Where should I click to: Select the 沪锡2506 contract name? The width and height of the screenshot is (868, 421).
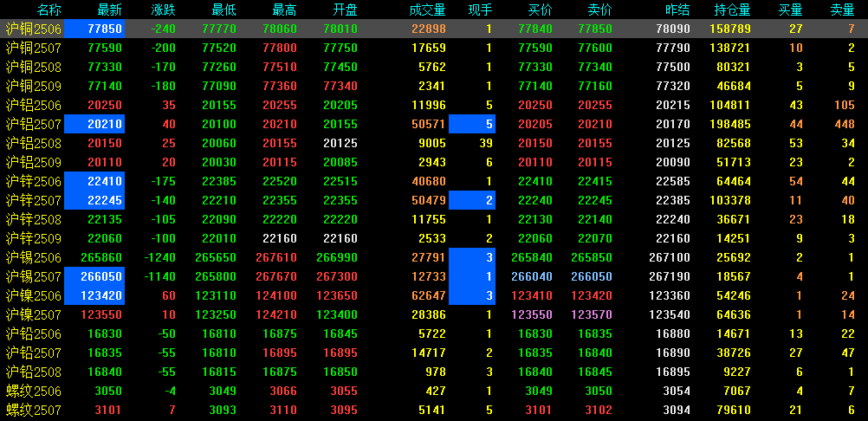pyautogui.click(x=33, y=257)
